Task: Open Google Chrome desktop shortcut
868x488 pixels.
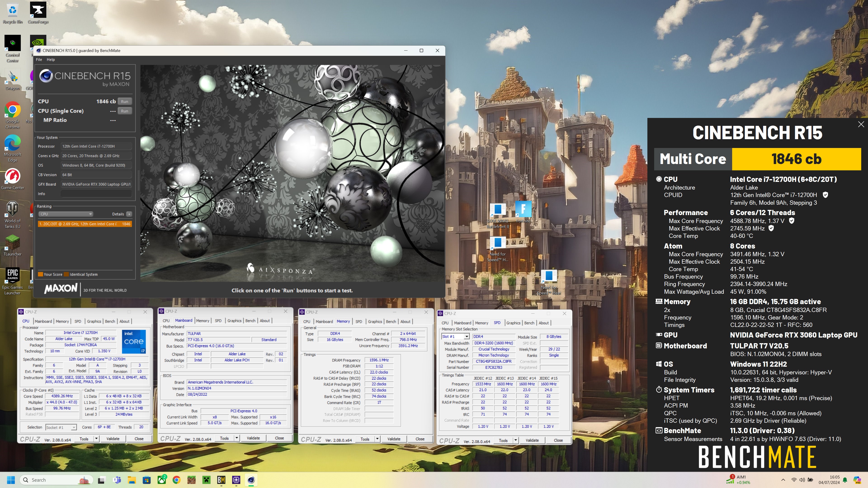Action: point(13,115)
